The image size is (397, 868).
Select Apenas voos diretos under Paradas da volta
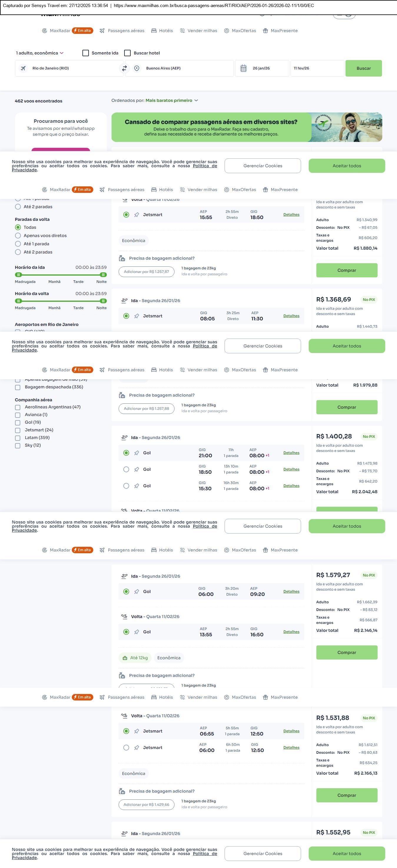[x=18, y=236]
